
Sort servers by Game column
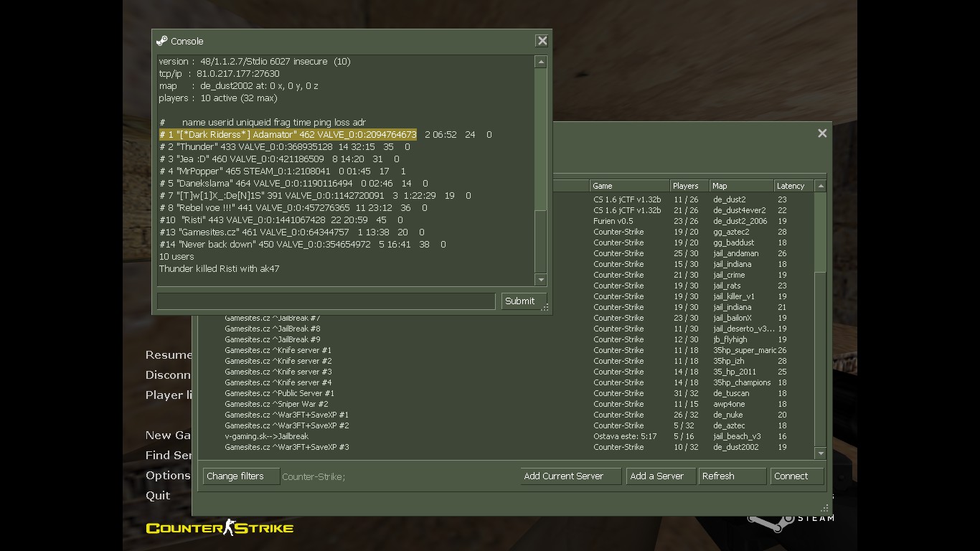(629, 186)
